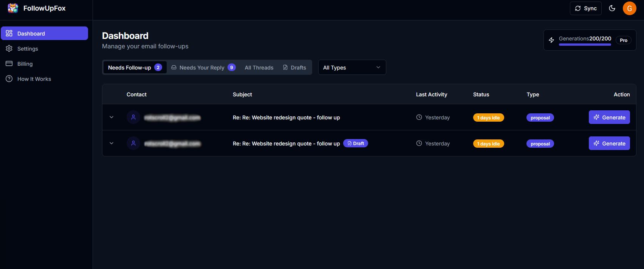Open first Website redesign quote subject without draft
The width and height of the screenshot is (644, 269).
point(286,117)
